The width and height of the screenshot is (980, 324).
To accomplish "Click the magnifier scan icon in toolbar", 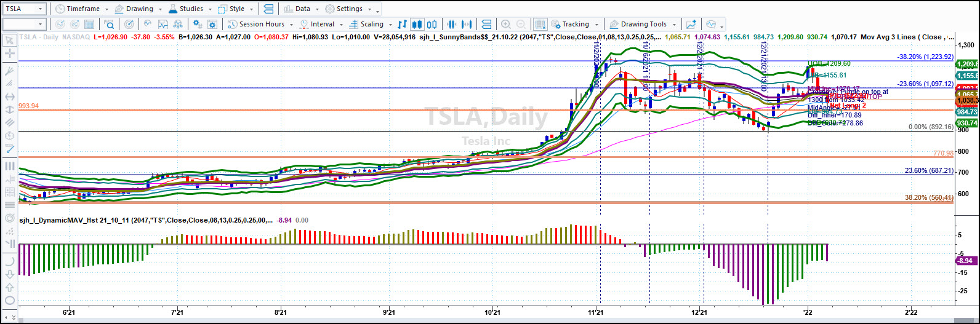I will 109,24.
